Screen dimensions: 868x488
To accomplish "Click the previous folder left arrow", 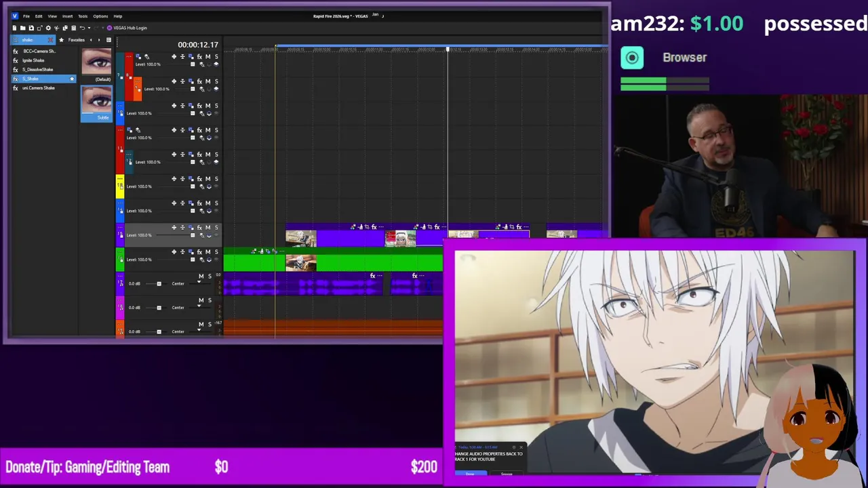I will (x=91, y=40).
